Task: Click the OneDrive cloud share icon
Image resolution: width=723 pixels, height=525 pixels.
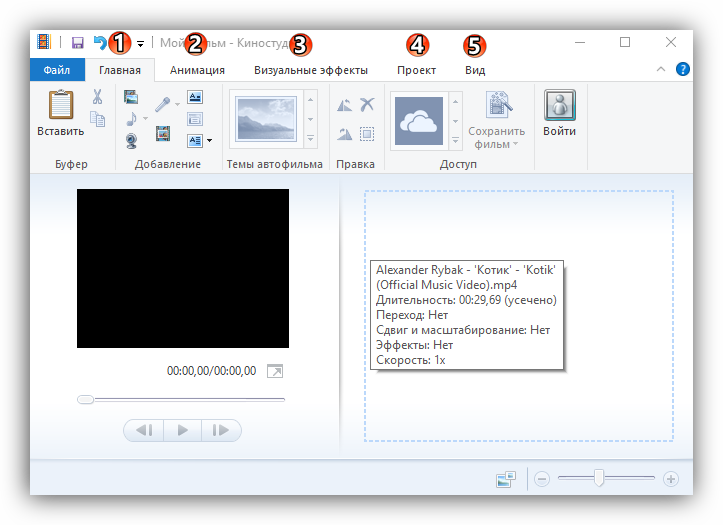Action: coord(419,121)
